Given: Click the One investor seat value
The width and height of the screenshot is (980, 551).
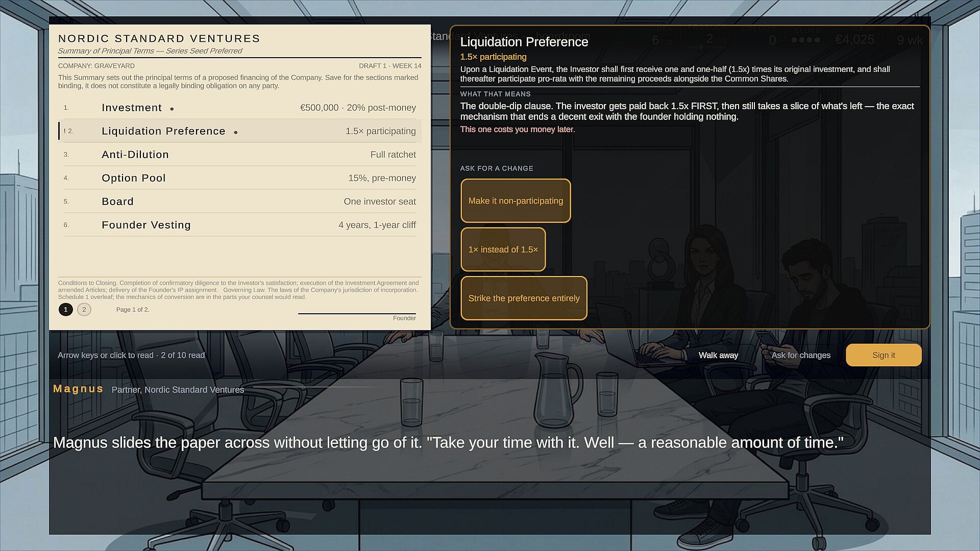Looking at the screenshot, I should point(380,202).
